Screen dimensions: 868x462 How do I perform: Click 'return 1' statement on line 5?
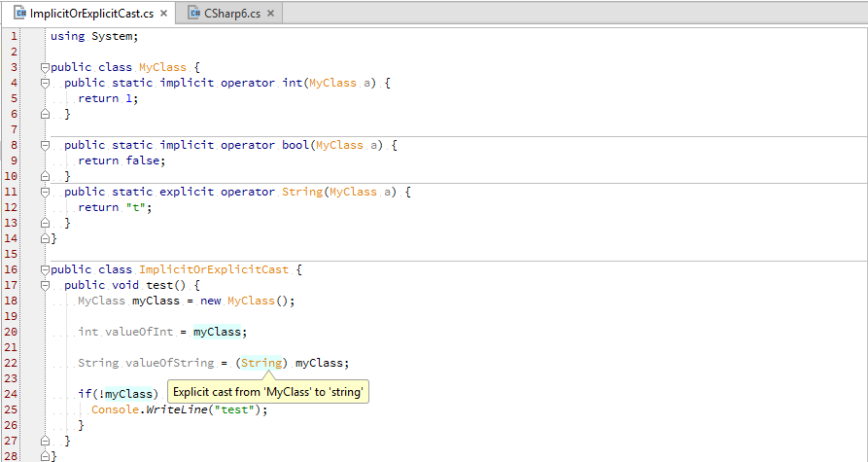point(105,98)
